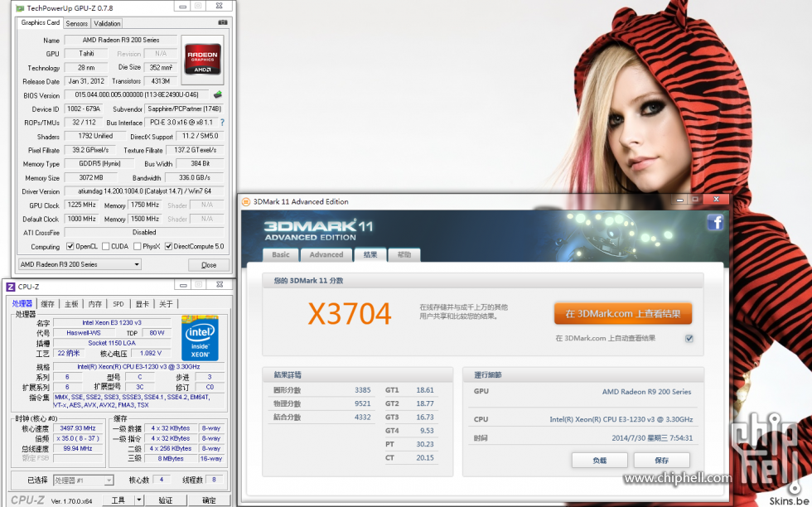Click the Memory Size 3072 MB field
812x507 pixels.
91,177
